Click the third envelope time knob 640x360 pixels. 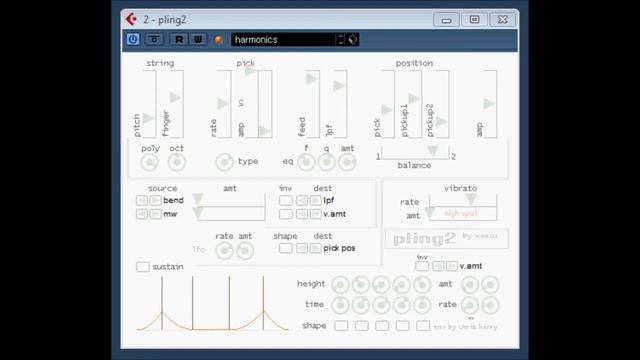click(381, 305)
